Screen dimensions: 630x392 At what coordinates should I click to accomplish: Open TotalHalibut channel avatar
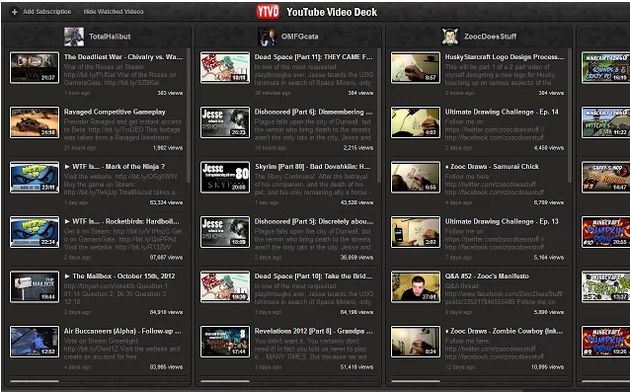74,37
